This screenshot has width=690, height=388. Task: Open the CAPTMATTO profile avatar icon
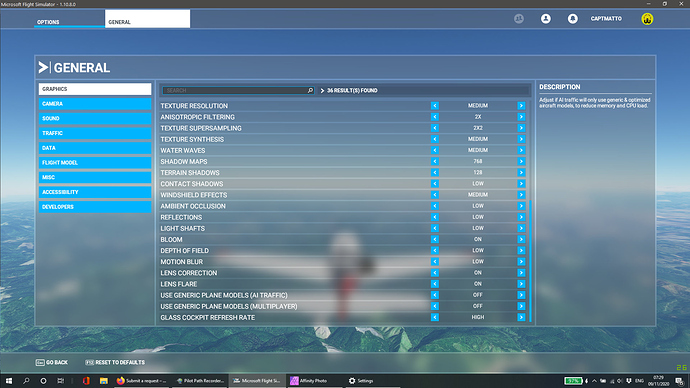click(x=647, y=19)
